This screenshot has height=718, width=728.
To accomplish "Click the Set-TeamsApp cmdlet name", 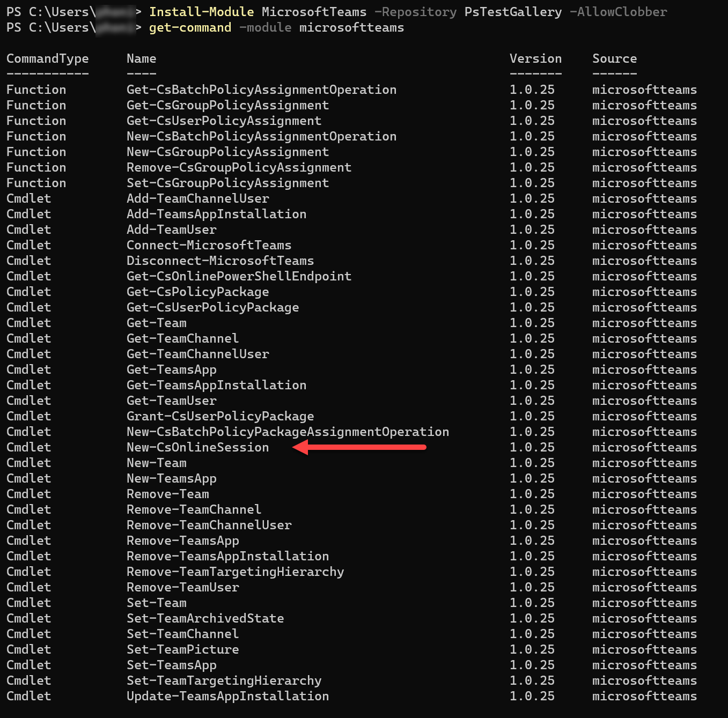I will point(172,665).
